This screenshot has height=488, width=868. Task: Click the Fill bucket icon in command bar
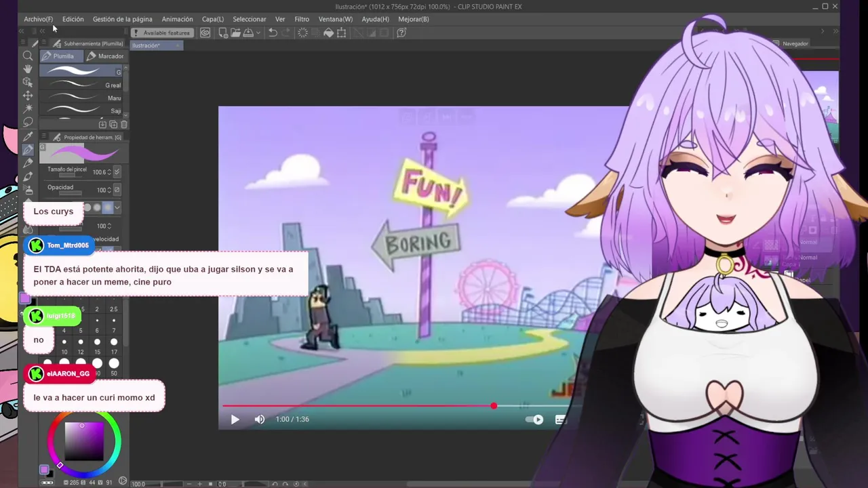328,33
